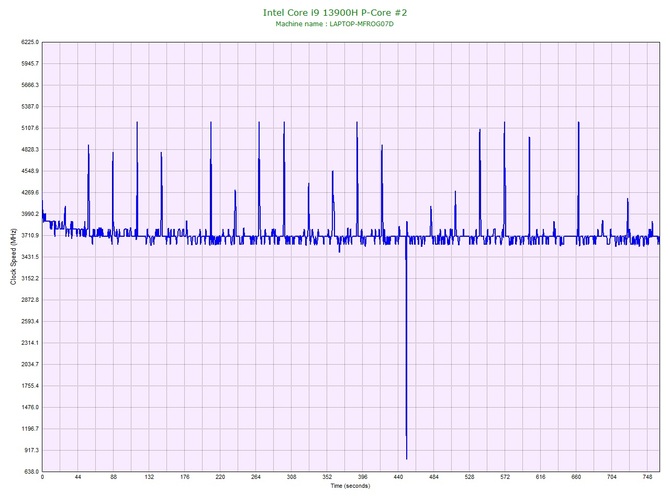The height and width of the screenshot is (503, 670).
Task: Click the 308 seconds x-axis tick label
Action: click(291, 477)
